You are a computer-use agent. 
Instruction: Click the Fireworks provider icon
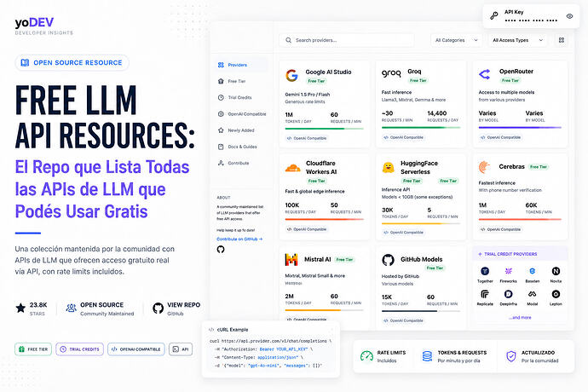509,271
